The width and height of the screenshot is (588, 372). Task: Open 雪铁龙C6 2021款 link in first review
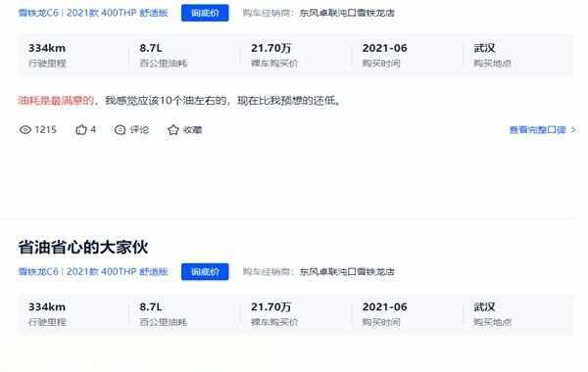93,13
